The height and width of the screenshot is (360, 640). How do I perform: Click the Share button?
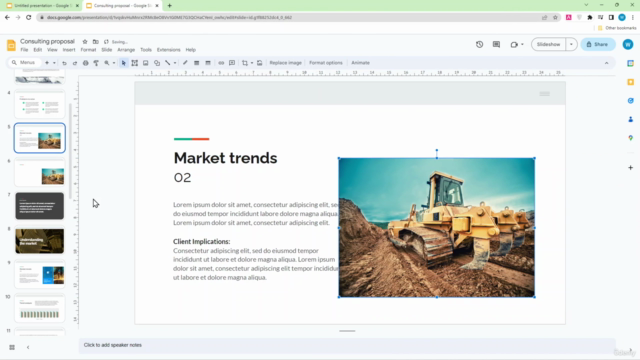point(598,44)
